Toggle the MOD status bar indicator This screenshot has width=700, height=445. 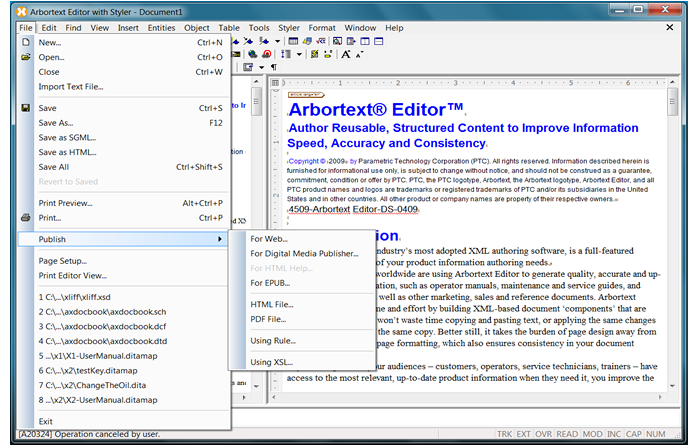point(592,434)
